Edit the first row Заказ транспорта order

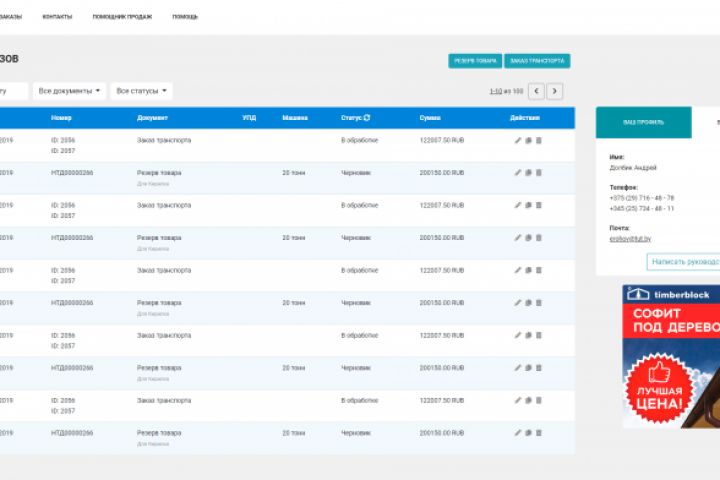518,141
